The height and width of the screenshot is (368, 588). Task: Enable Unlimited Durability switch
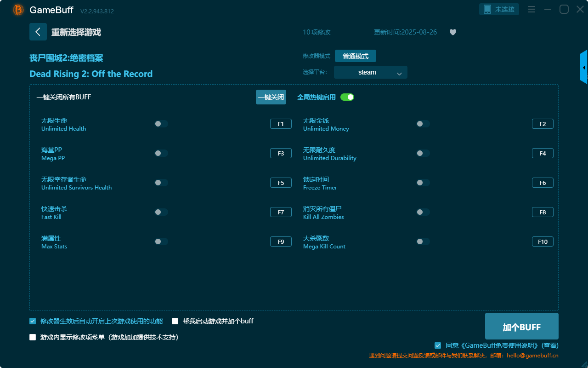423,153
